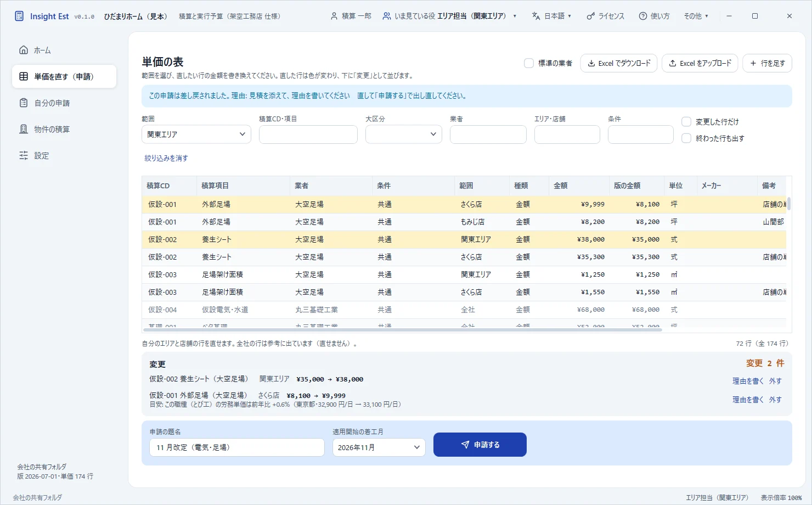Click 外す for 仮設-001 change
This screenshot has height=505, width=812.
[775, 400]
